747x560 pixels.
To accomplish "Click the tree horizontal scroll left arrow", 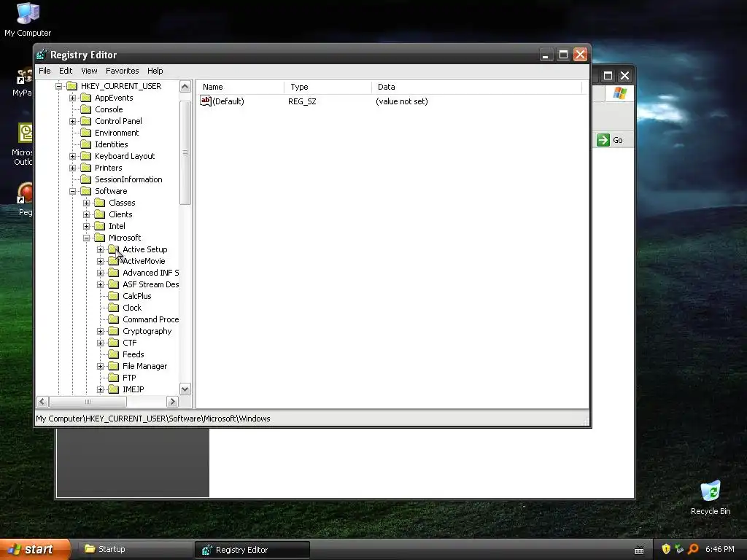I will coord(42,402).
